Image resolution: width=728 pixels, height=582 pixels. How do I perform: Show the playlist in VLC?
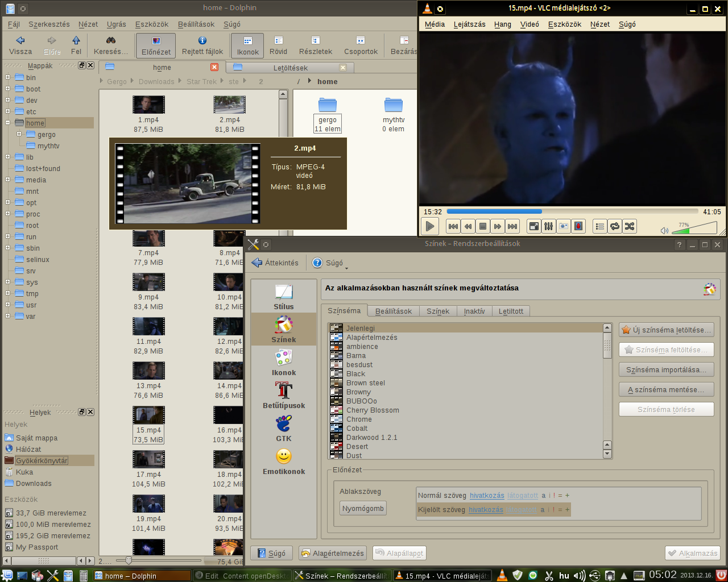point(600,226)
